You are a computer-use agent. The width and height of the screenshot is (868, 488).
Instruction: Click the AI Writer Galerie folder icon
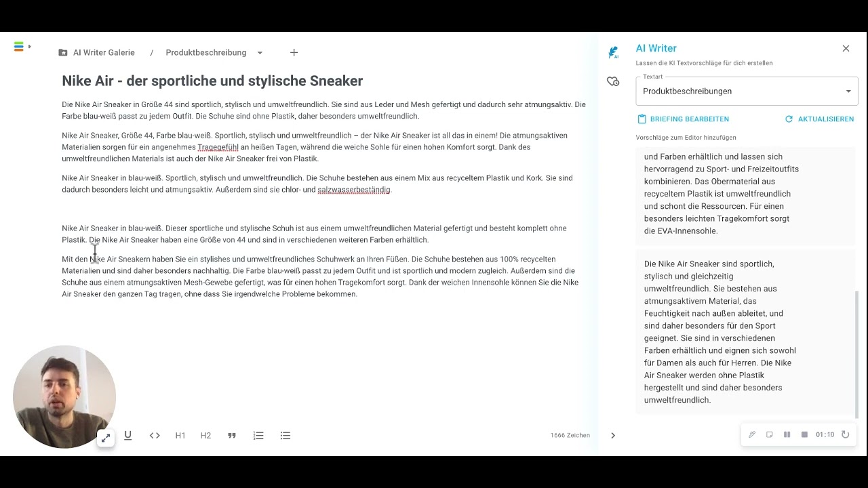click(63, 53)
